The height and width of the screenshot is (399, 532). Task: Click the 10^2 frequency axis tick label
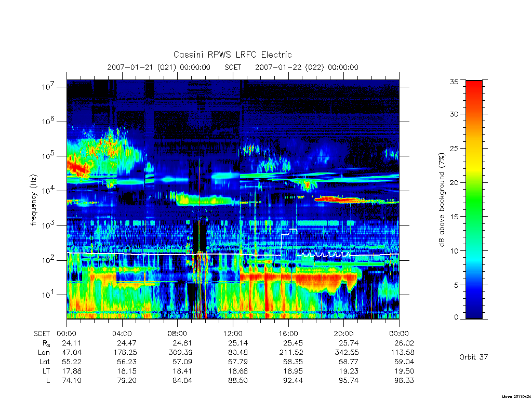48,260
